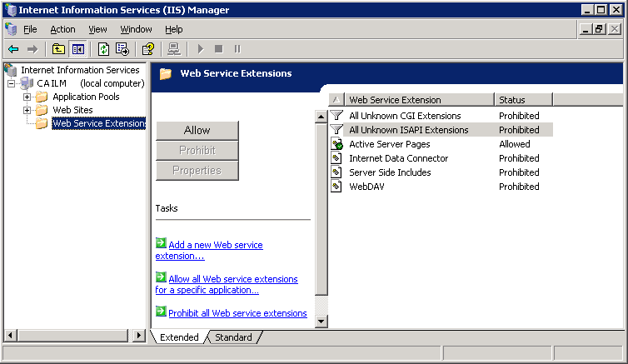Screen dimensions: 628x364
Task: Open the Help toolbar icon
Action: click(148, 49)
